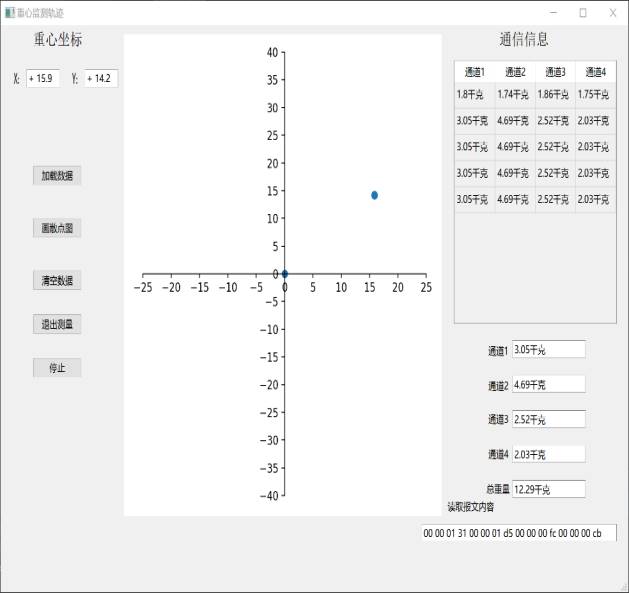
Task: Click the 通道3 table column header
Action: (x=554, y=72)
